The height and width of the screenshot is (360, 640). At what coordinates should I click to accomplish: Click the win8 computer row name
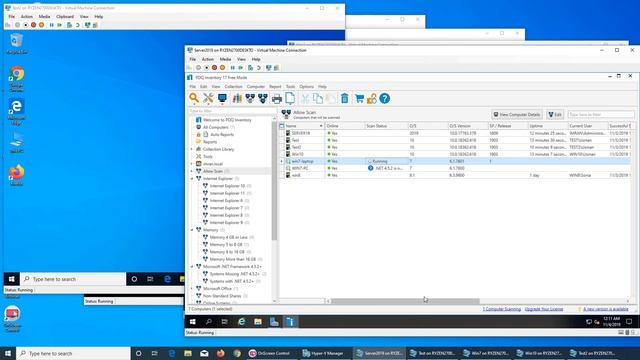tap(296, 175)
